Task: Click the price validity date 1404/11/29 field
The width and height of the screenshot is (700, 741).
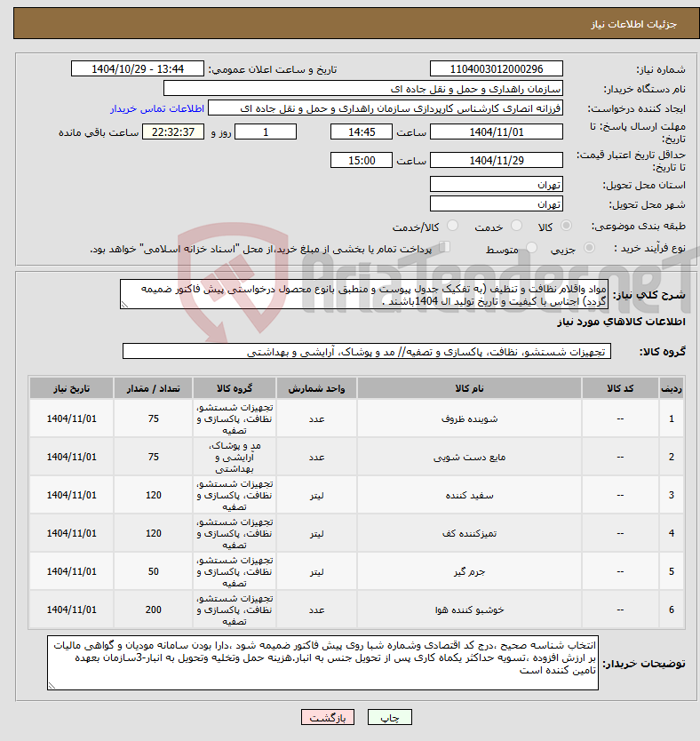Action: tap(497, 160)
